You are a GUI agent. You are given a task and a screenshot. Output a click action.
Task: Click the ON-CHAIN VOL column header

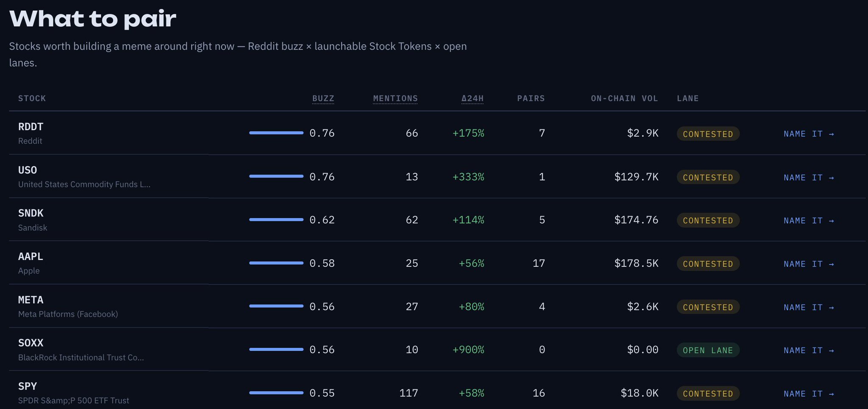624,98
